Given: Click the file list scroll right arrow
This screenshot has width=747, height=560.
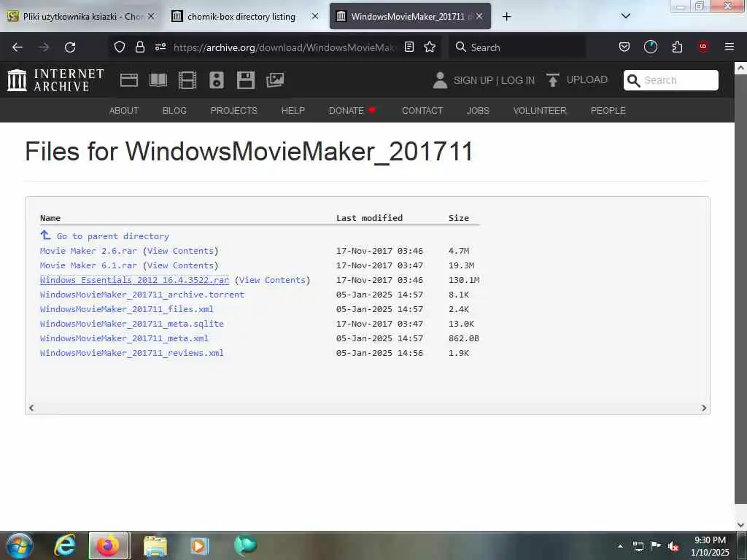Looking at the screenshot, I should click(704, 408).
